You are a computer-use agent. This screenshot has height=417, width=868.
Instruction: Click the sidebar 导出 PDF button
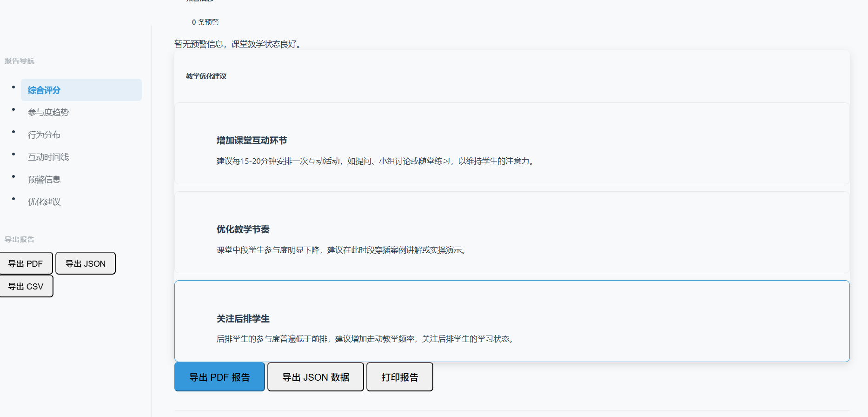[26, 264]
